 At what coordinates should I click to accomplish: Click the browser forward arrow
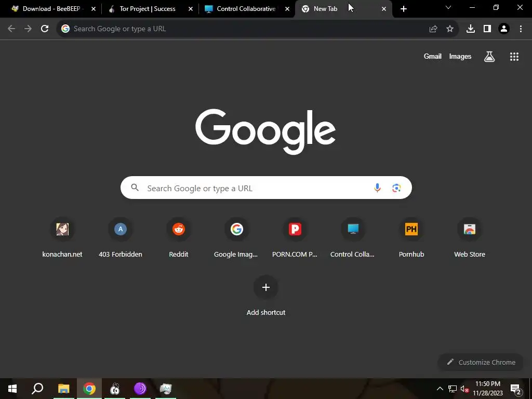[x=28, y=29]
